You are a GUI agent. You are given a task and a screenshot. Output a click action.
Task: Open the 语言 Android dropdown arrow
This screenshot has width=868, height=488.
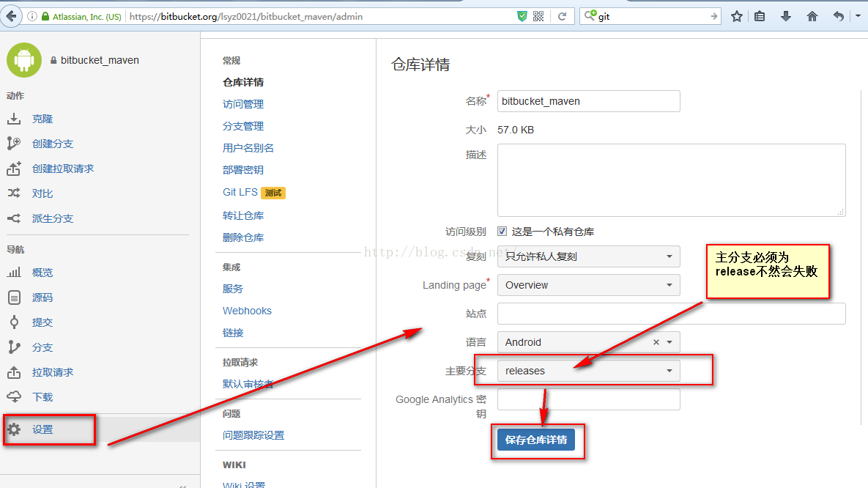[669, 342]
